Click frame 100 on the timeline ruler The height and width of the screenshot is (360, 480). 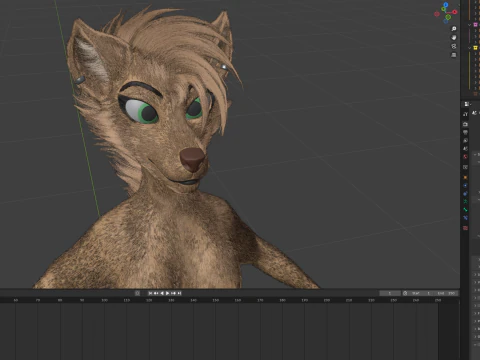click(104, 300)
